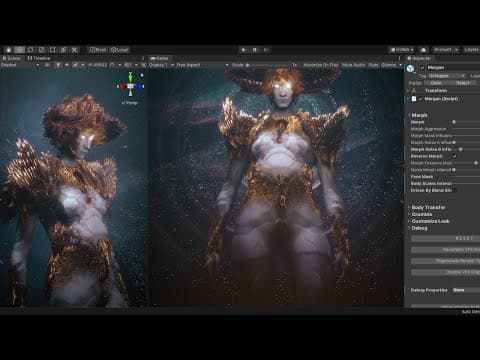Toggle Maximize On Play
480x360 pixels.
321,65
